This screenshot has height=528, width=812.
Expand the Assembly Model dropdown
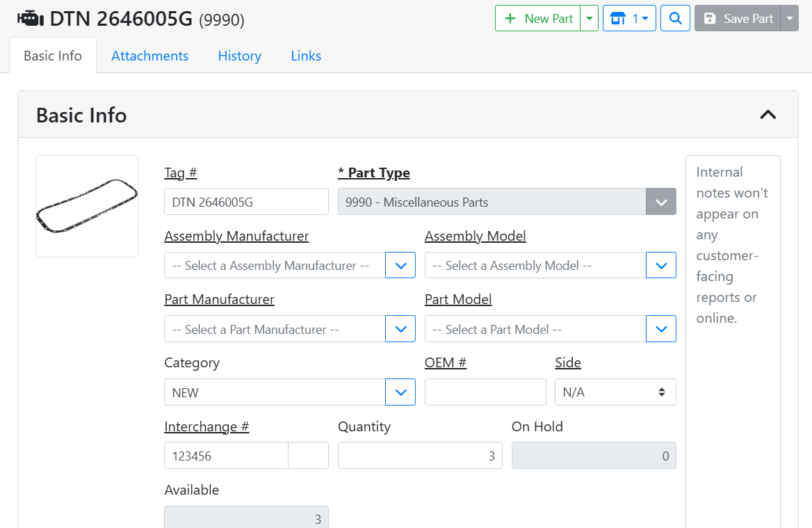[x=661, y=266]
